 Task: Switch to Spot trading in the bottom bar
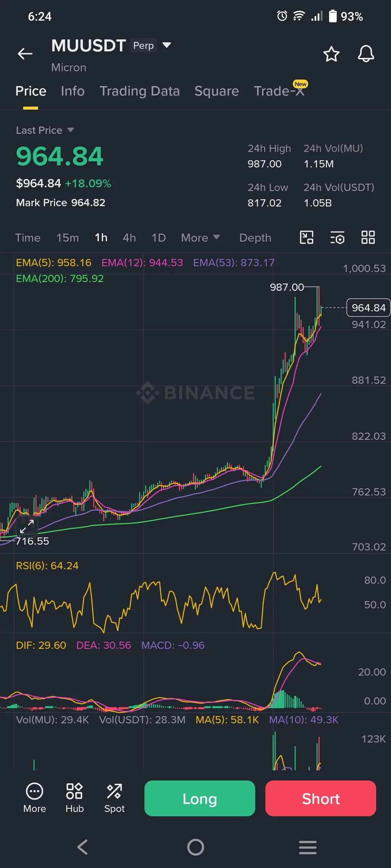coord(114,798)
